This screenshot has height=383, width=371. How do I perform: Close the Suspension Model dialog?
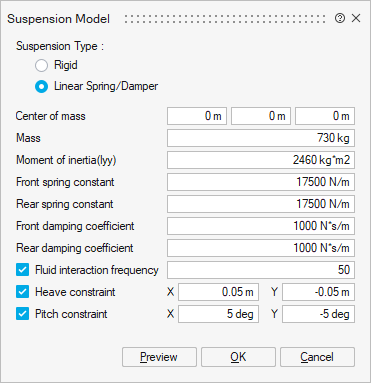coord(356,18)
